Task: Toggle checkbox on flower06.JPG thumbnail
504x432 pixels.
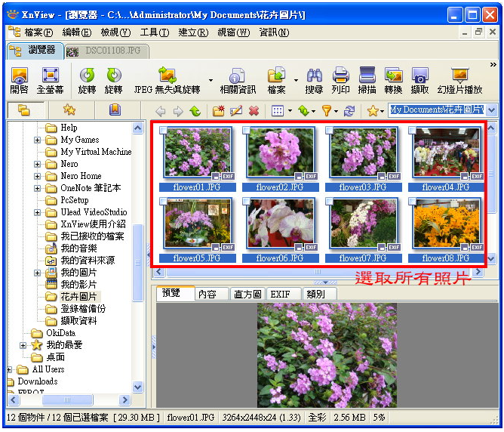Action: [246, 202]
